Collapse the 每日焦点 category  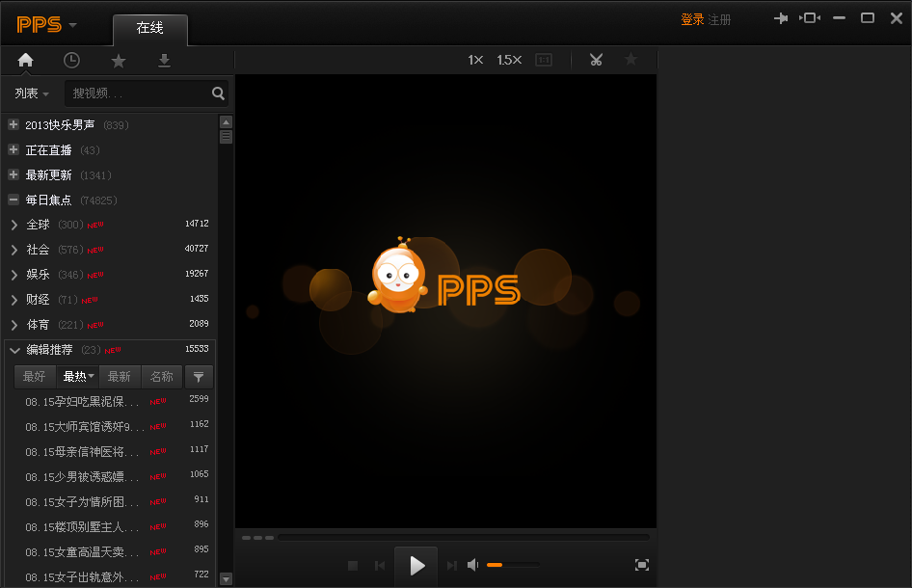pos(13,200)
